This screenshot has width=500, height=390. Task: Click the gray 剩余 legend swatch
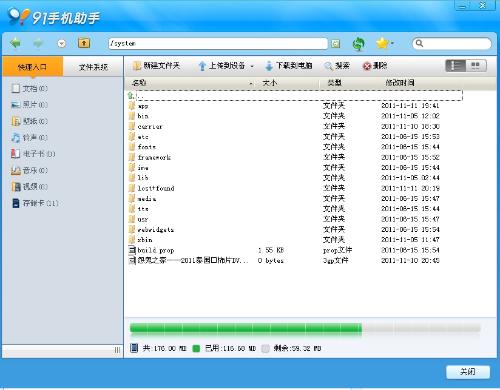pyautogui.click(x=265, y=349)
